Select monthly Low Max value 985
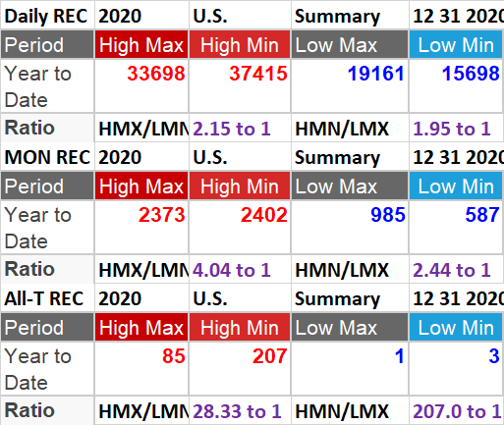This screenshot has width=504, height=425. pos(350,227)
